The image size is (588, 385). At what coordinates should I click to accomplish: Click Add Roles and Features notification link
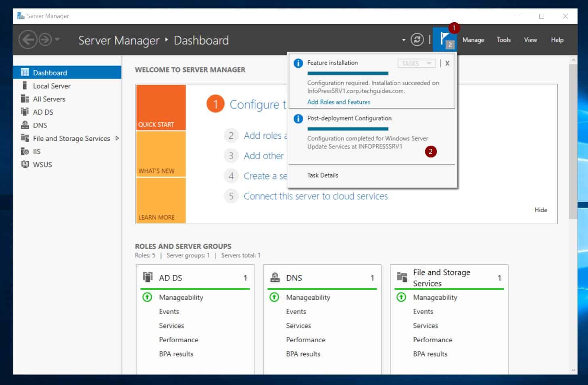point(339,102)
